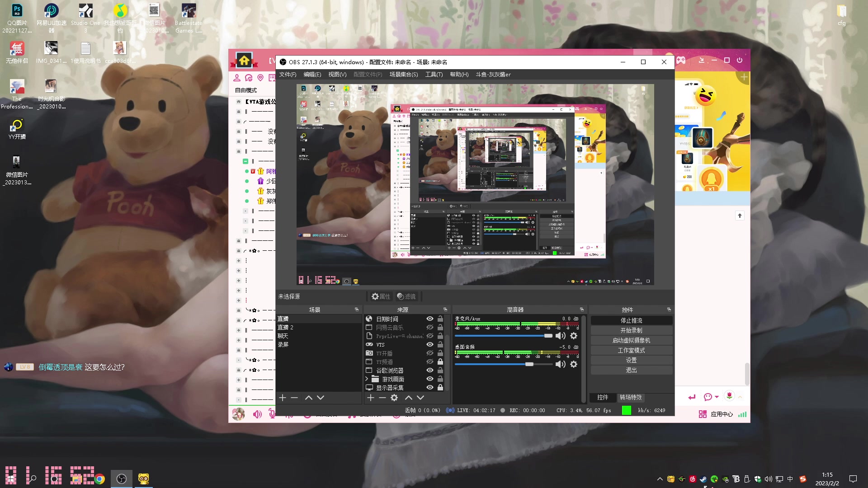This screenshot has width=868, height=488.
Task: Open YY 自由模式 mode dropdown
Action: point(246,90)
